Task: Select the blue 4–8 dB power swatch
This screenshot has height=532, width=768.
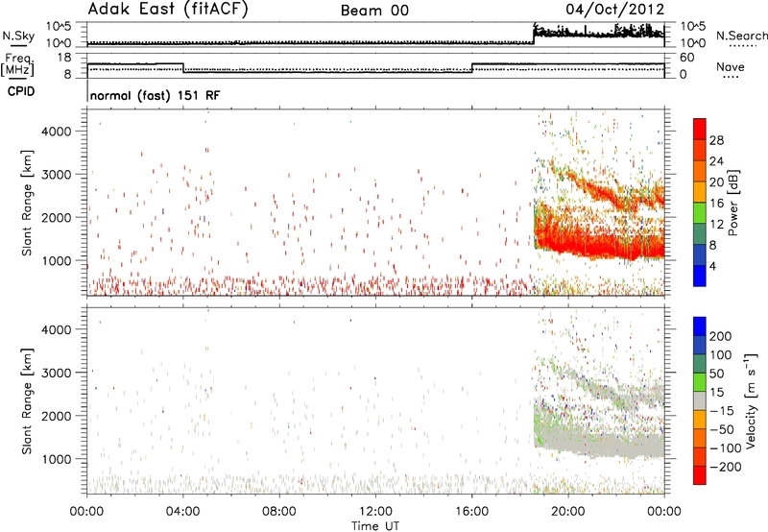Action: pyautogui.click(x=700, y=255)
